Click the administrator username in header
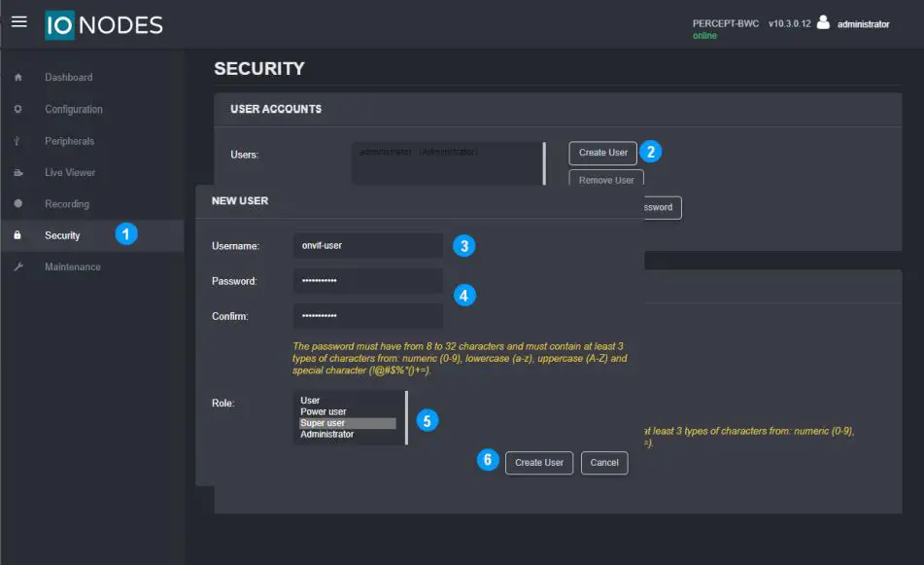 pos(864,24)
